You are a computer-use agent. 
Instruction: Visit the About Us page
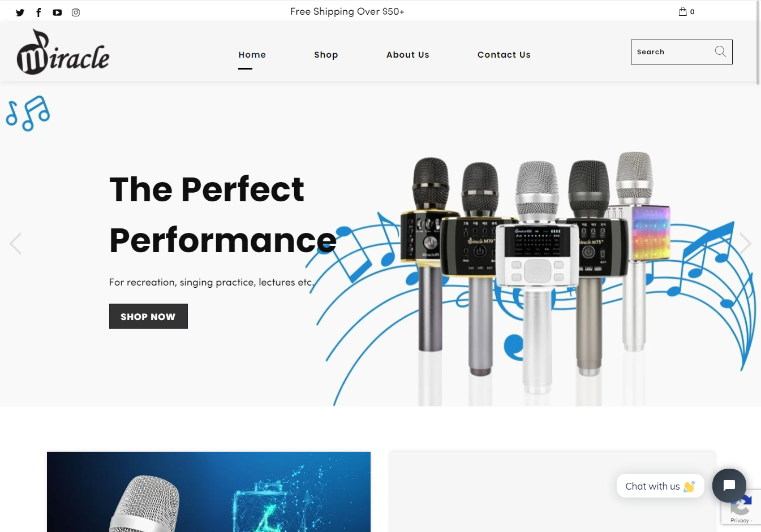click(x=407, y=55)
